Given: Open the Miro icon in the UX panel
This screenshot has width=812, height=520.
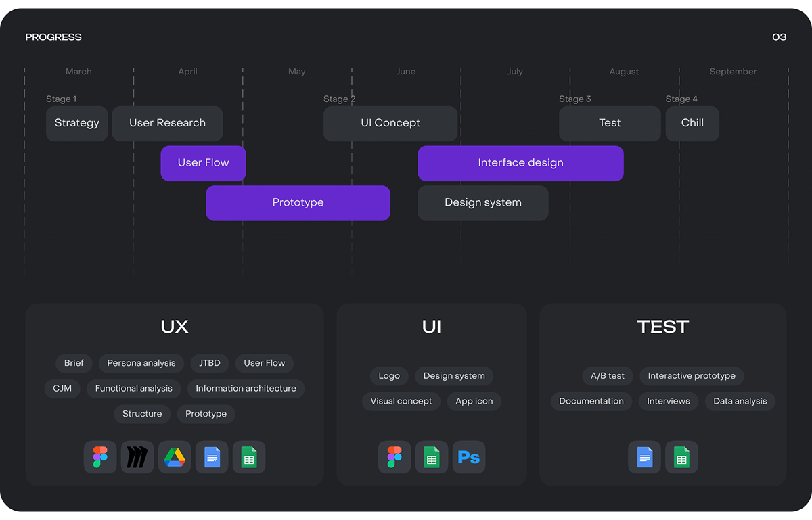Looking at the screenshot, I should tap(137, 457).
